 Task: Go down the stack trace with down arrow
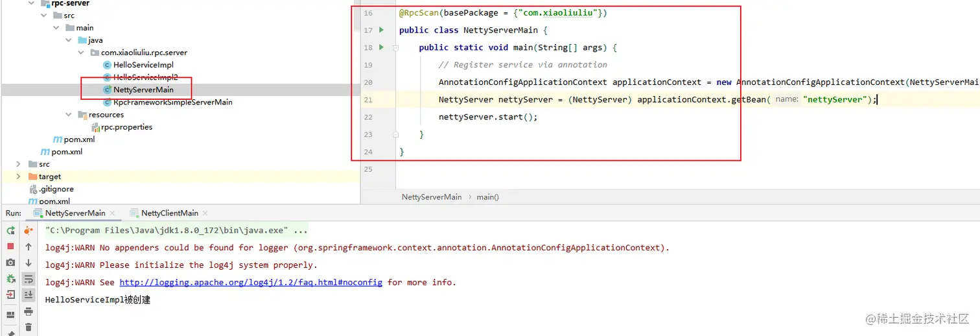(x=29, y=263)
